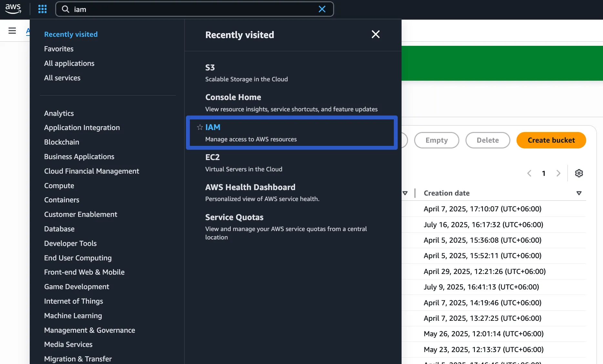Expand the All services category list
The height and width of the screenshot is (364, 603).
pyautogui.click(x=62, y=77)
